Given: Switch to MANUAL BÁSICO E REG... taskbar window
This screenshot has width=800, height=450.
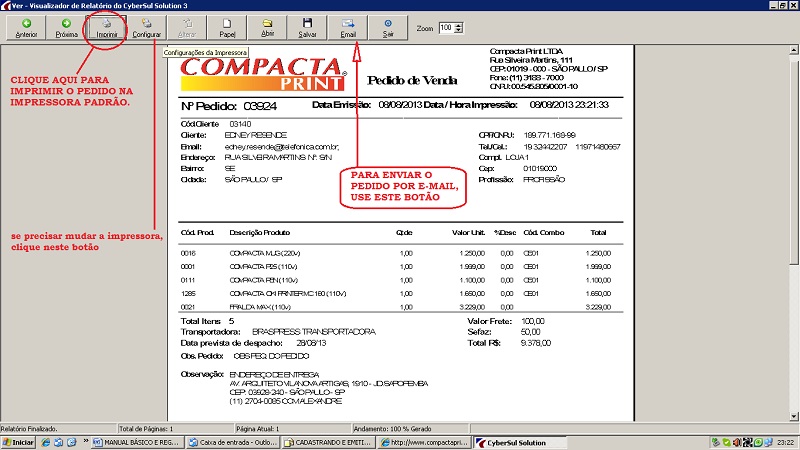Looking at the screenshot, I should pos(137,443).
